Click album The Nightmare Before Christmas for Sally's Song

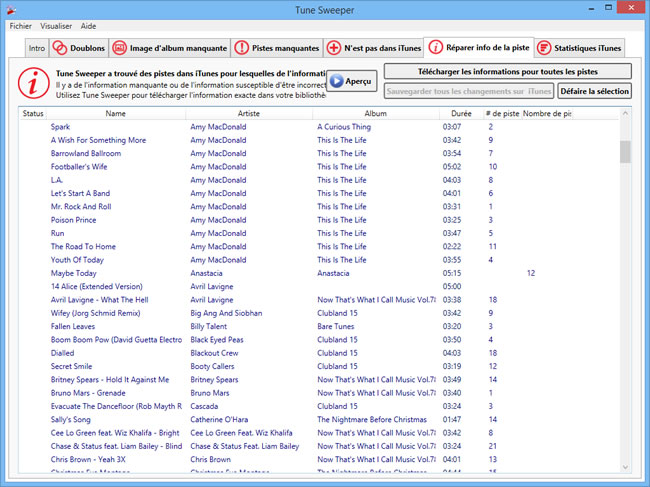[372, 419]
